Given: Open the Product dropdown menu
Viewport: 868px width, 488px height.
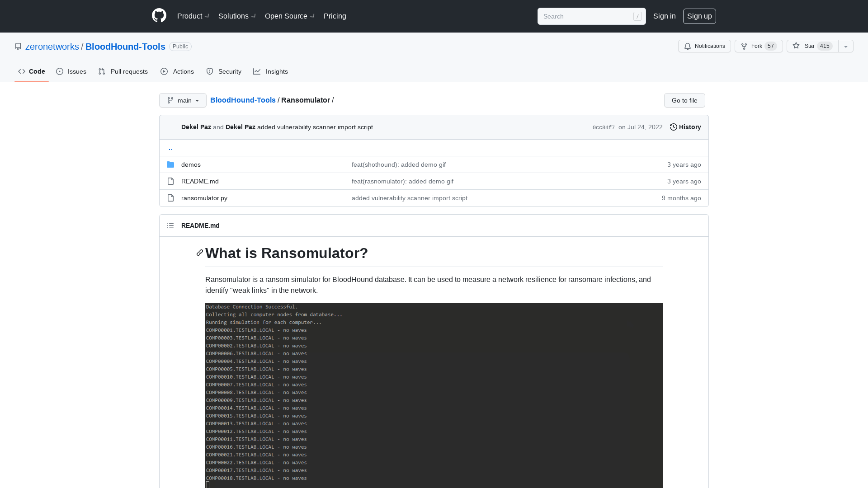Looking at the screenshot, I should click(x=193, y=16).
